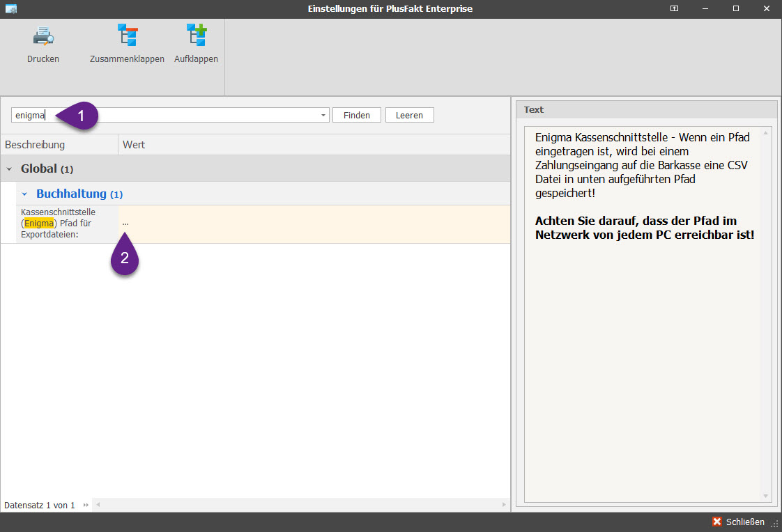Click the Global (1) group heading
Image resolution: width=782 pixels, height=532 pixels.
pos(47,169)
